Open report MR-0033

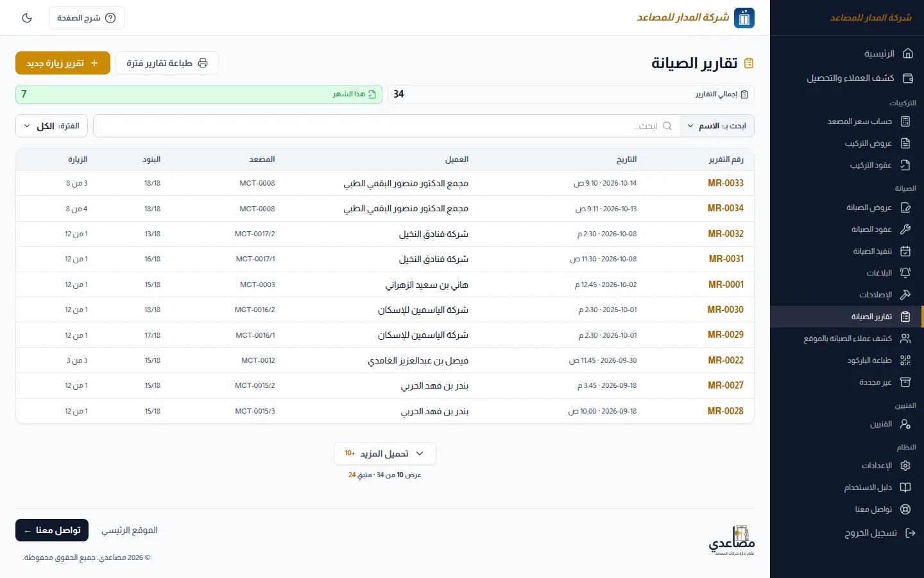coord(726,183)
